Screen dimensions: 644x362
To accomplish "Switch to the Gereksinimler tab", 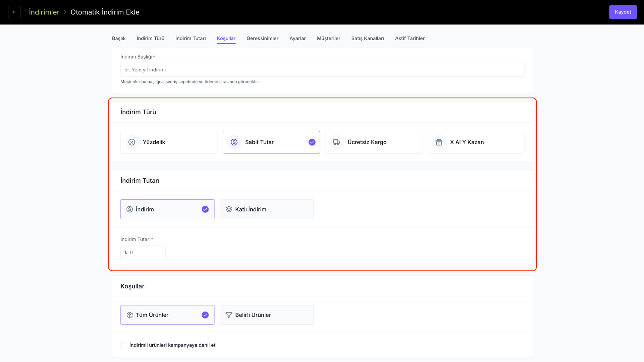I will pyautogui.click(x=262, y=38).
